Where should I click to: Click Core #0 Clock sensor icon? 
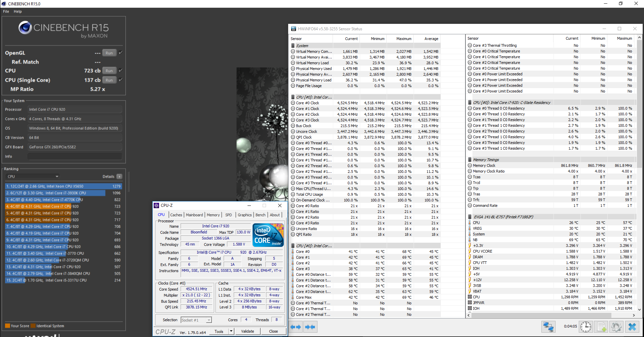point(293,103)
